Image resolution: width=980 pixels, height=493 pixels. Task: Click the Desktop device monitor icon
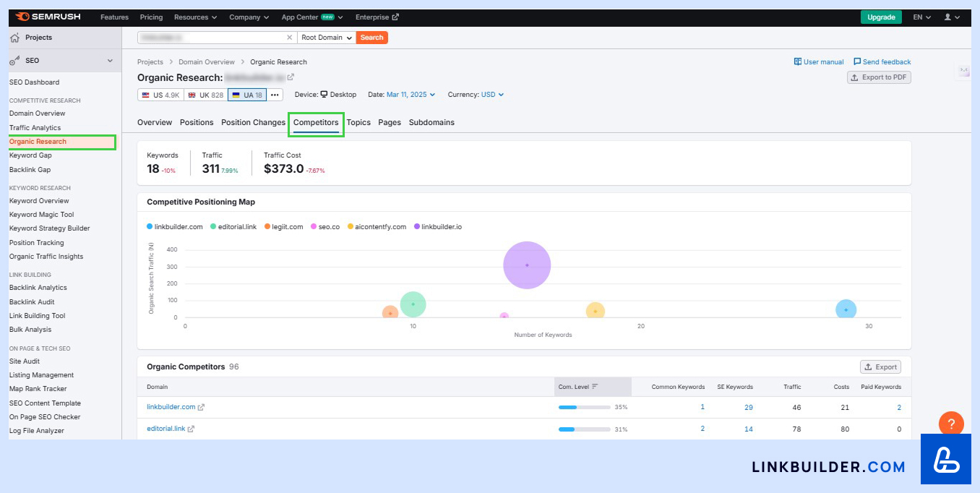click(x=324, y=95)
